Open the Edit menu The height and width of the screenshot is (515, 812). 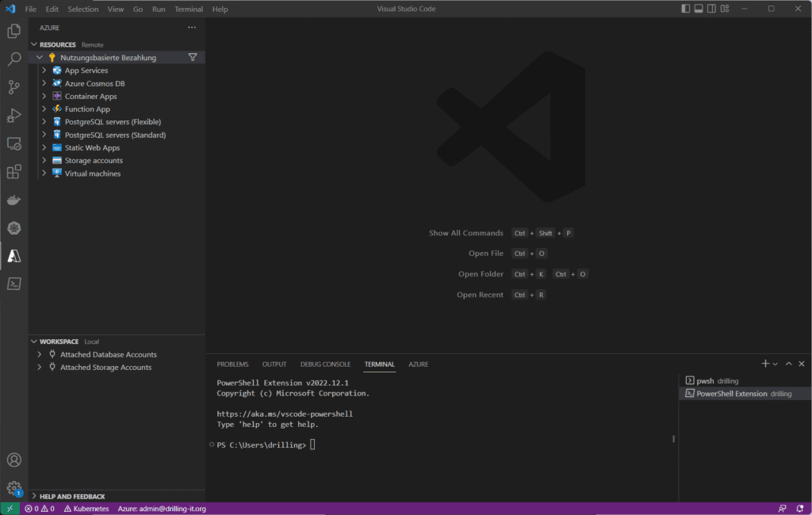tap(52, 9)
